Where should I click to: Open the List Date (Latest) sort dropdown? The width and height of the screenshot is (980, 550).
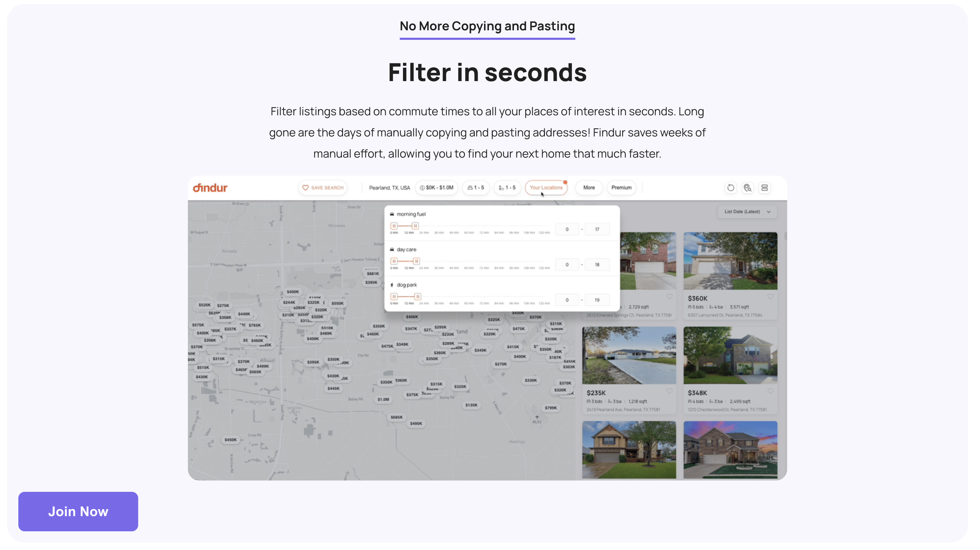(747, 212)
